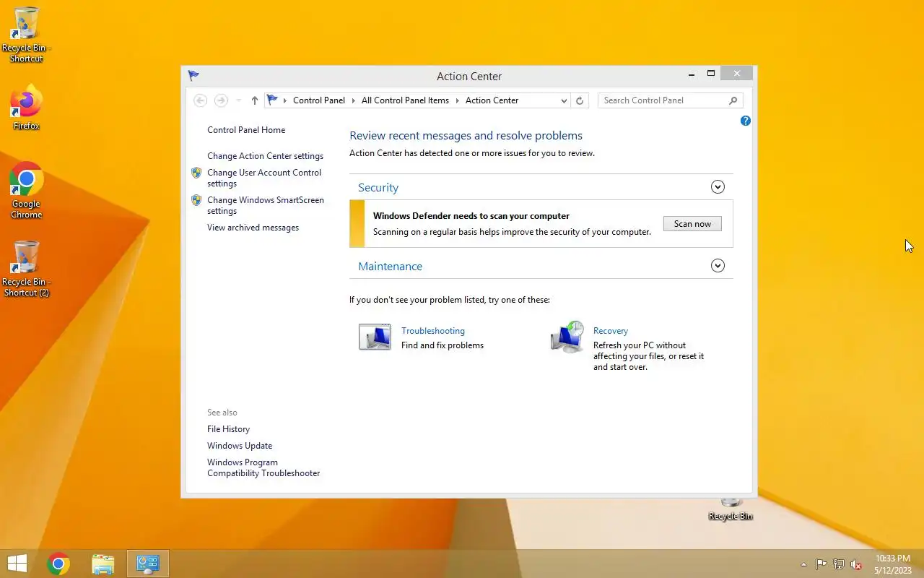924x578 pixels.
Task: Click the Recovery computer icon
Action: (567, 337)
